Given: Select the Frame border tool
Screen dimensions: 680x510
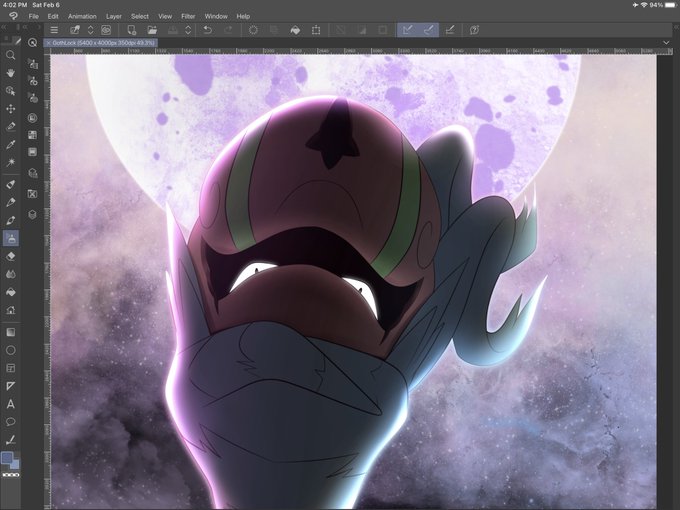Looking at the screenshot, I should (10, 368).
